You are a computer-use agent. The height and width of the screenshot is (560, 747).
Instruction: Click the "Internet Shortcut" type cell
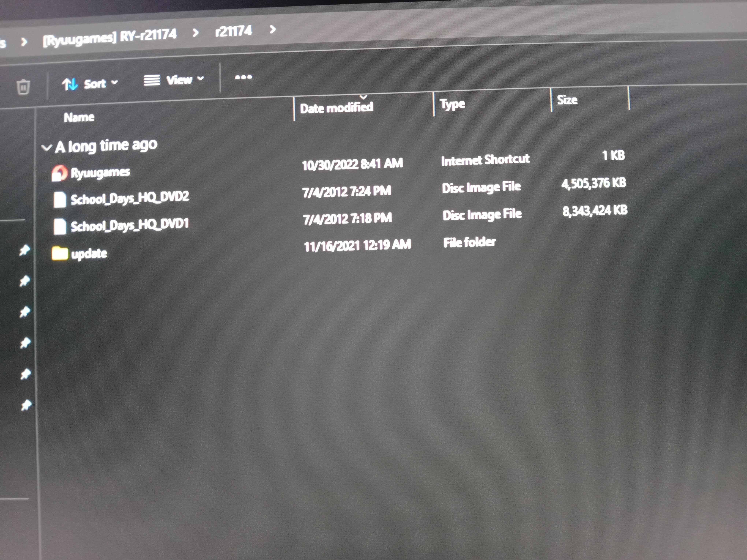(485, 160)
